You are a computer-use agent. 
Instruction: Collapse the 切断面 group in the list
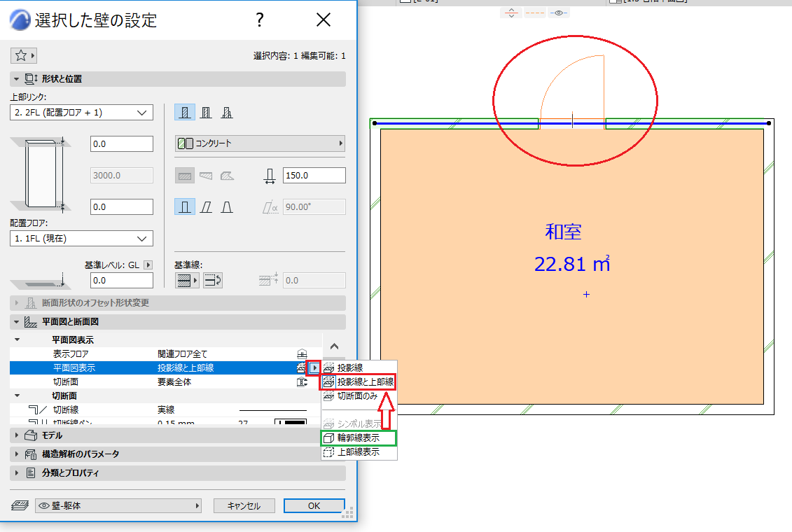tap(18, 395)
